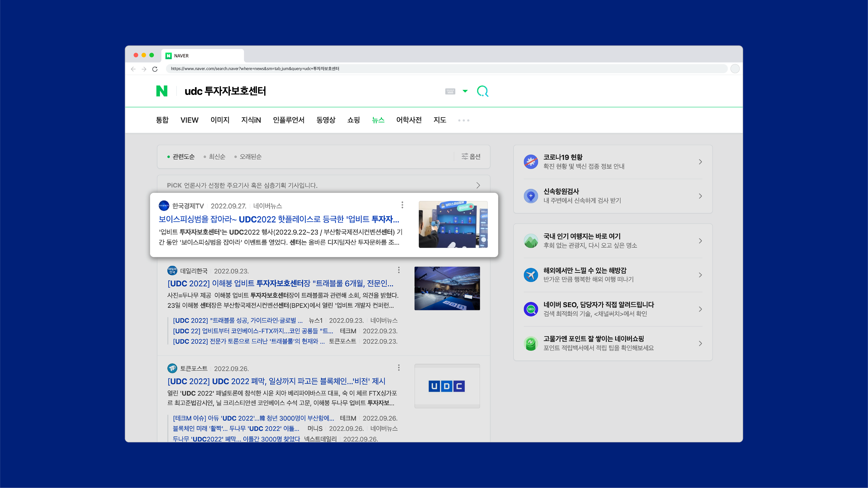This screenshot has width=868, height=488.
Task: Open related link 업비트부터 코인베이스-FTX까지
Action: [x=253, y=331]
